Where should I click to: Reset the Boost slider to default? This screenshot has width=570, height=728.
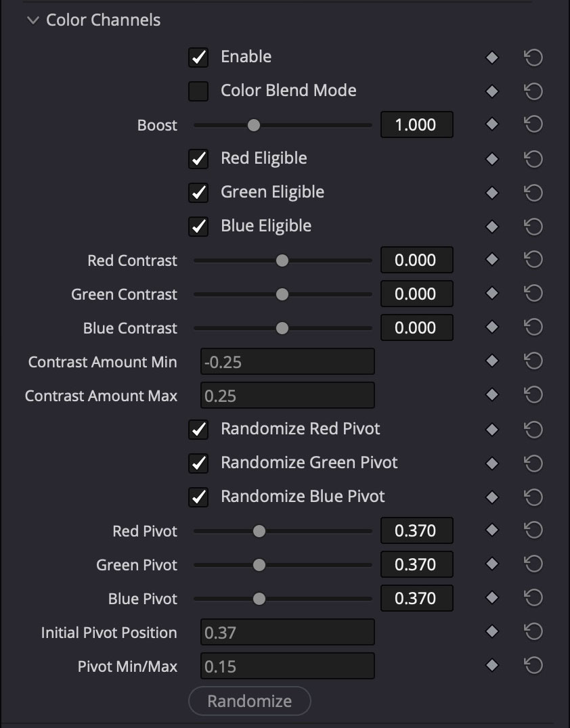point(533,124)
